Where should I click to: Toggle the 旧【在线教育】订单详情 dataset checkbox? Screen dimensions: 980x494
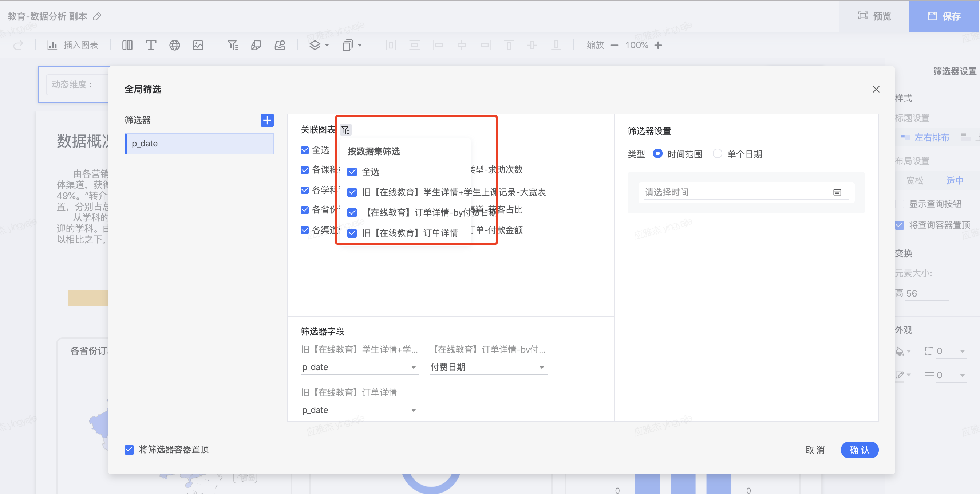(352, 233)
